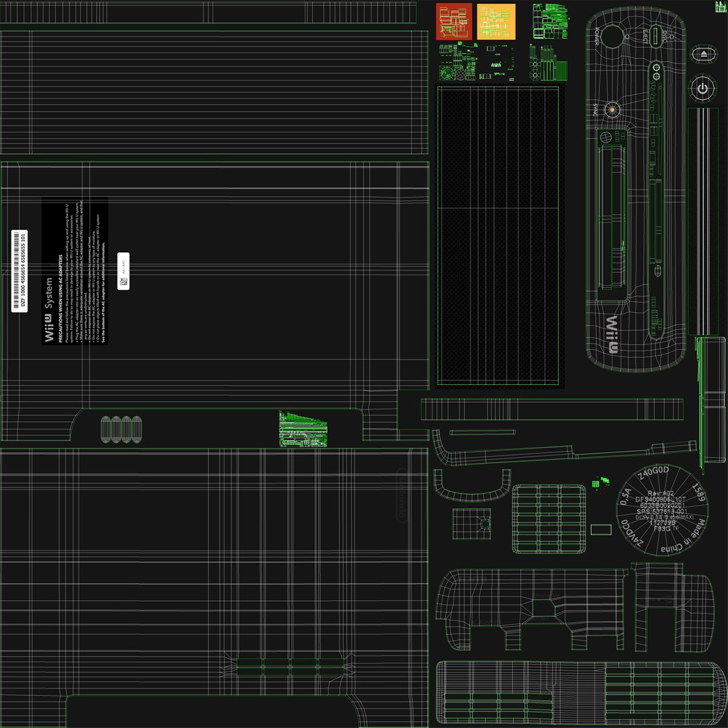Viewport: 728px width, 728px height.
Task: Click the small square island with circle
Action: [x=471, y=524]
